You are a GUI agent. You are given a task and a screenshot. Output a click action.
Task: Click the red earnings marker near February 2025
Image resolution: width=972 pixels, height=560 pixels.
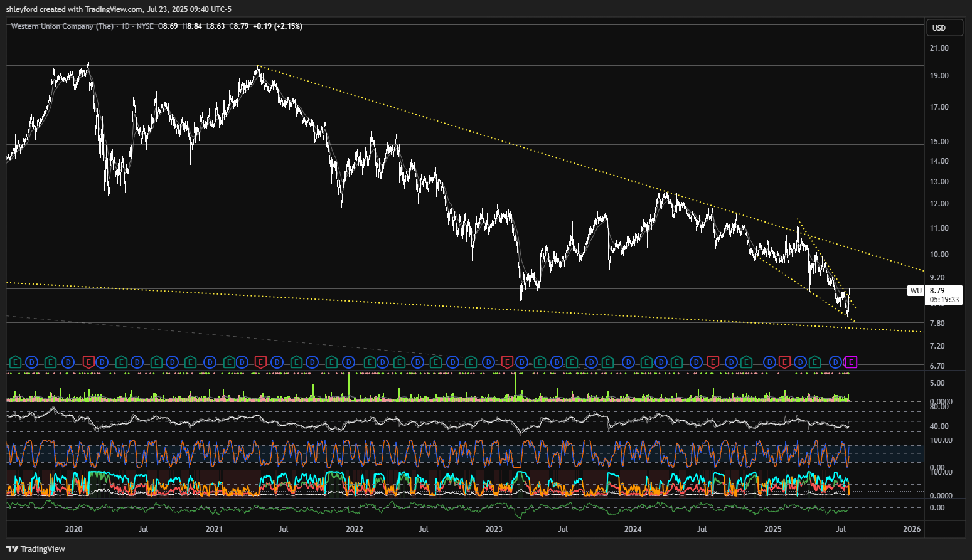pos(784,362)
